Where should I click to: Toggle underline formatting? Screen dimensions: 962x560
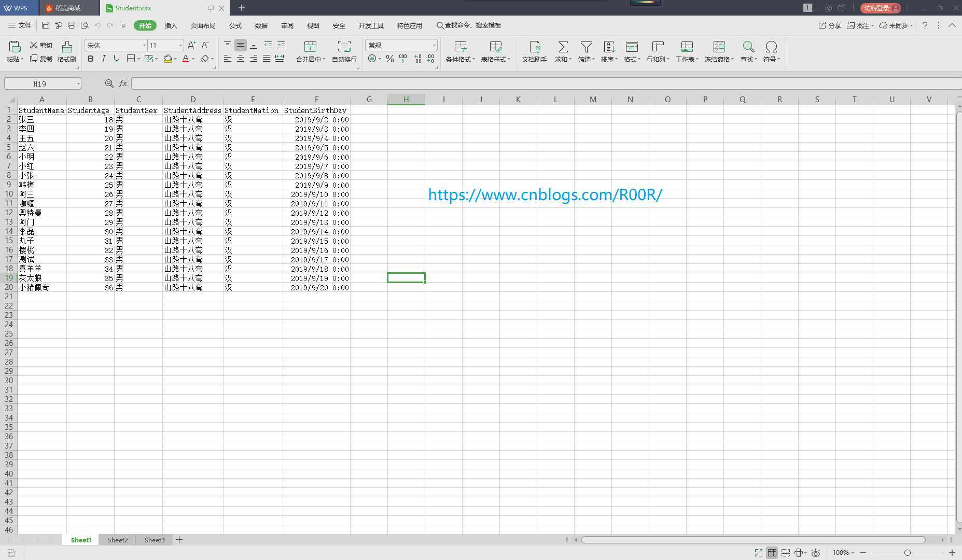117,59
